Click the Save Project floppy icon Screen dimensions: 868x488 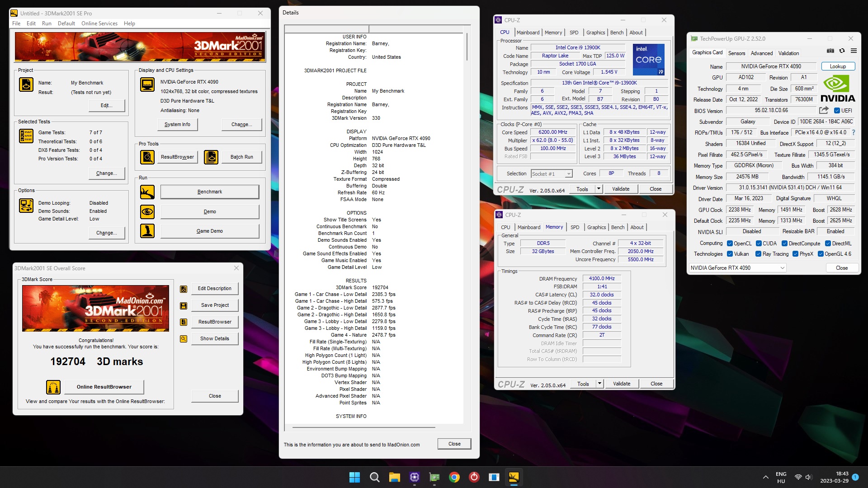[184, 305]
